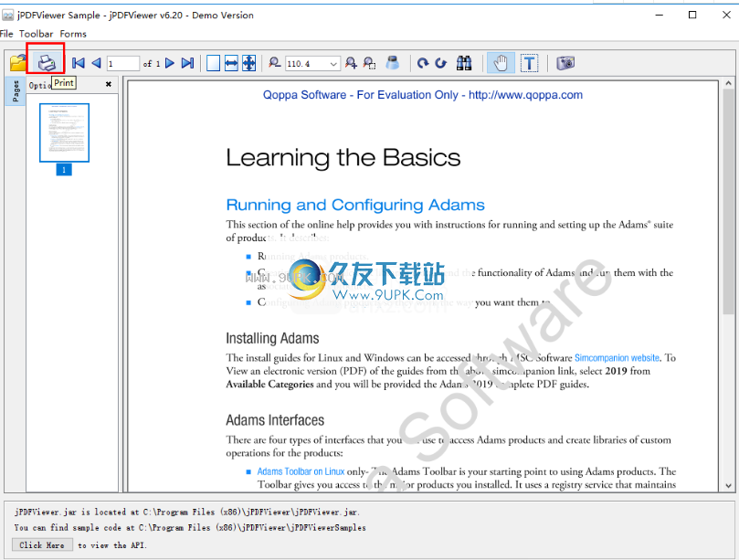Click the zoom in magnifier
Viewport: 739px width, 560px height.
click(351, 63)
